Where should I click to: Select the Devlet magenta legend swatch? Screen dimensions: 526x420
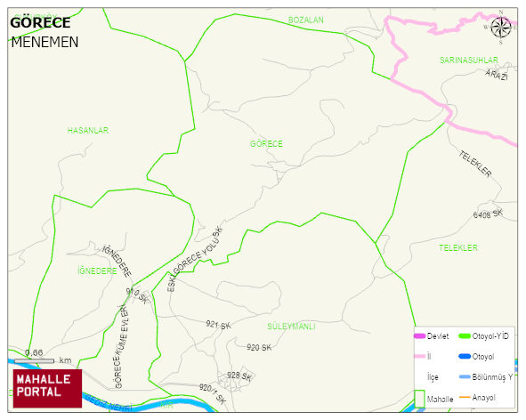tap(420, 335)
